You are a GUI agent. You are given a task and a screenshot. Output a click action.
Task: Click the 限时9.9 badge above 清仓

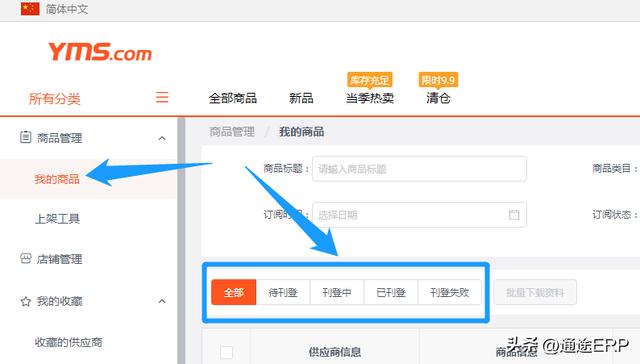pos(438,80)
